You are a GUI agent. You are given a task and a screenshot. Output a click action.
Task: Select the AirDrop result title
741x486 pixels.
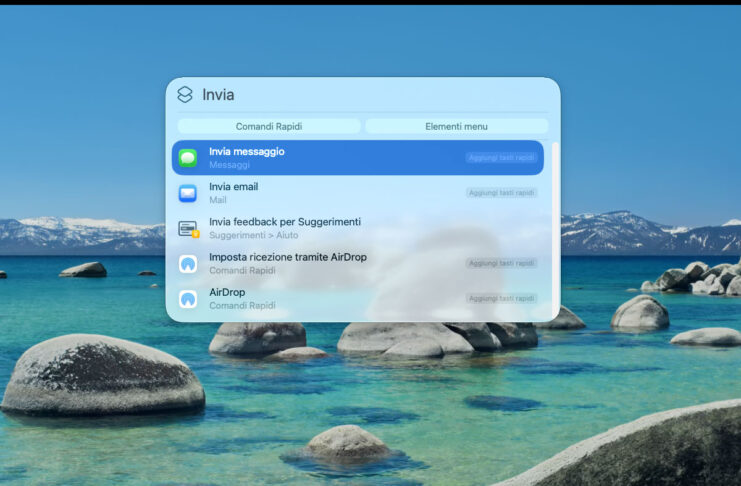227,292
